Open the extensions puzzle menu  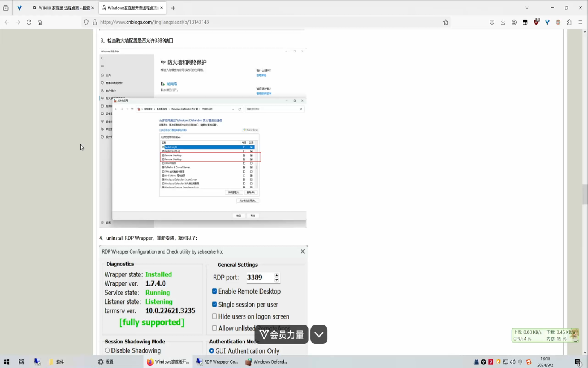tap(569, 22)
